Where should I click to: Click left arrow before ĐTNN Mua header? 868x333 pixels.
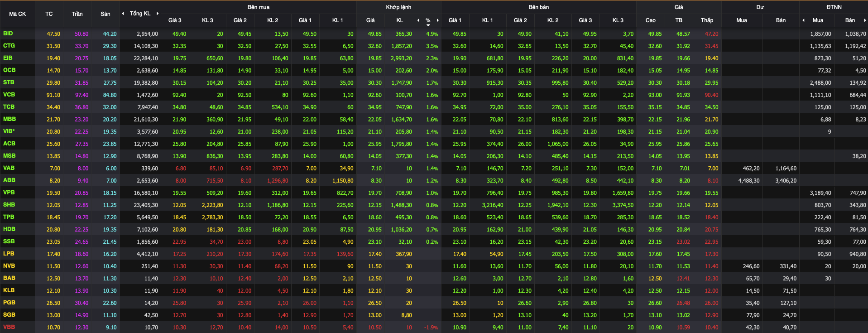point(804,20)
